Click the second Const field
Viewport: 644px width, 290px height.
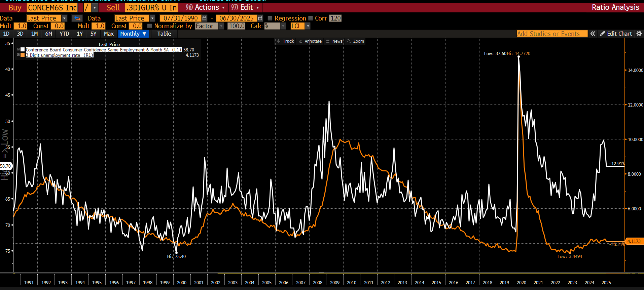(136, 26)
